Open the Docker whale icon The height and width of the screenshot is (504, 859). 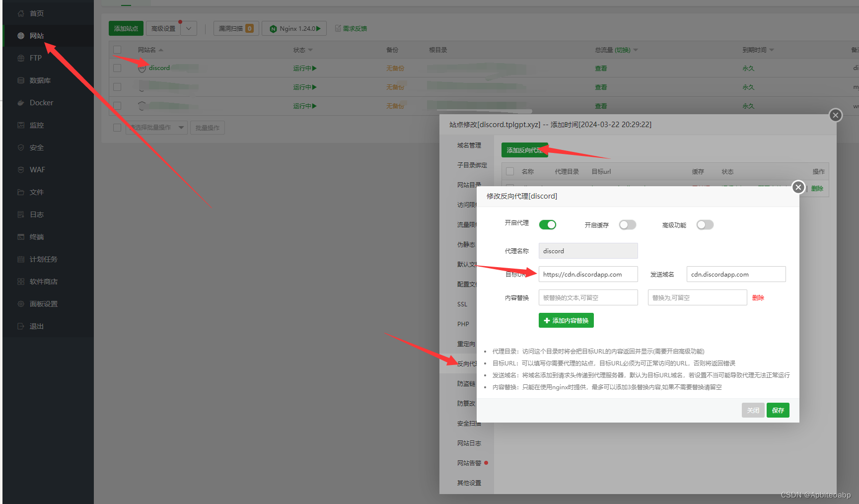(21, 103)
